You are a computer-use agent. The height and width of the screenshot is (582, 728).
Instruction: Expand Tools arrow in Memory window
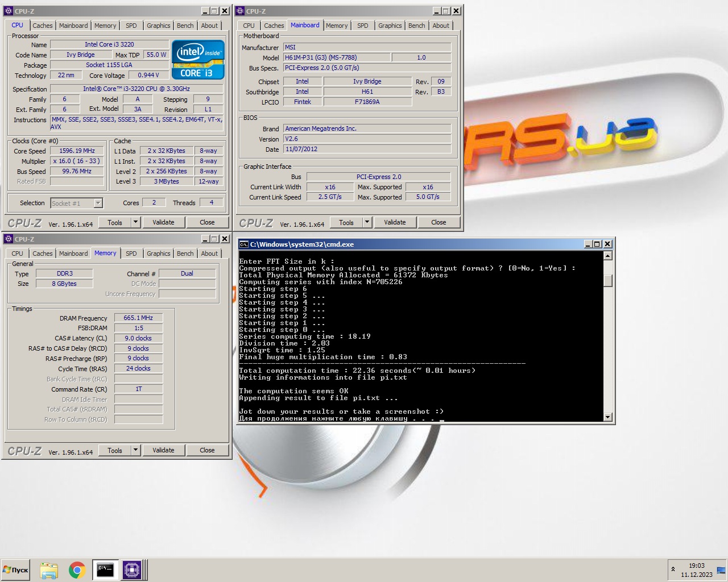135,450
